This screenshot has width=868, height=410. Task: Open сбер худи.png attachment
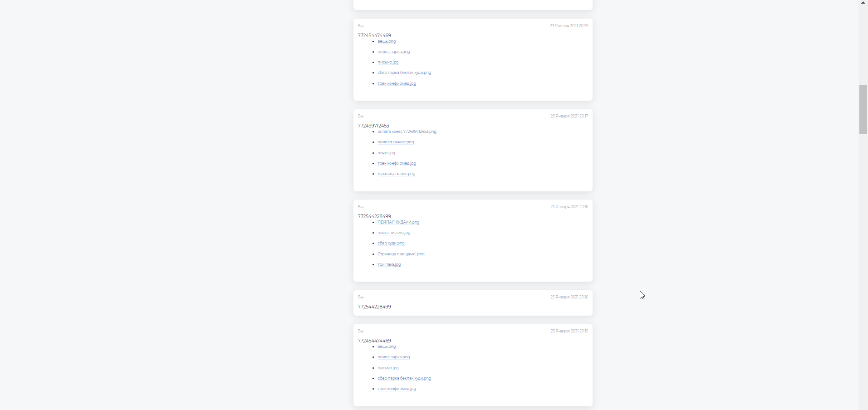(x=391, y=243)
